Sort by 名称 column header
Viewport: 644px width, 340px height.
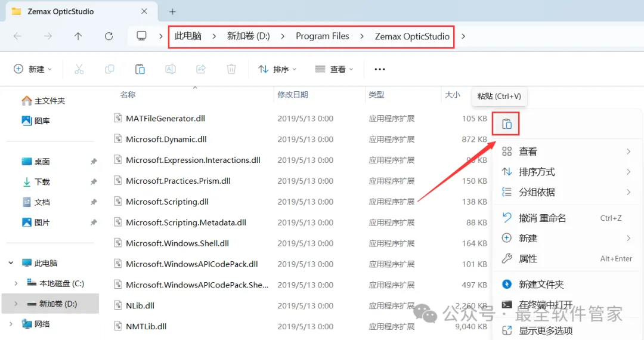pyautogui.click(x=128, y=95)
